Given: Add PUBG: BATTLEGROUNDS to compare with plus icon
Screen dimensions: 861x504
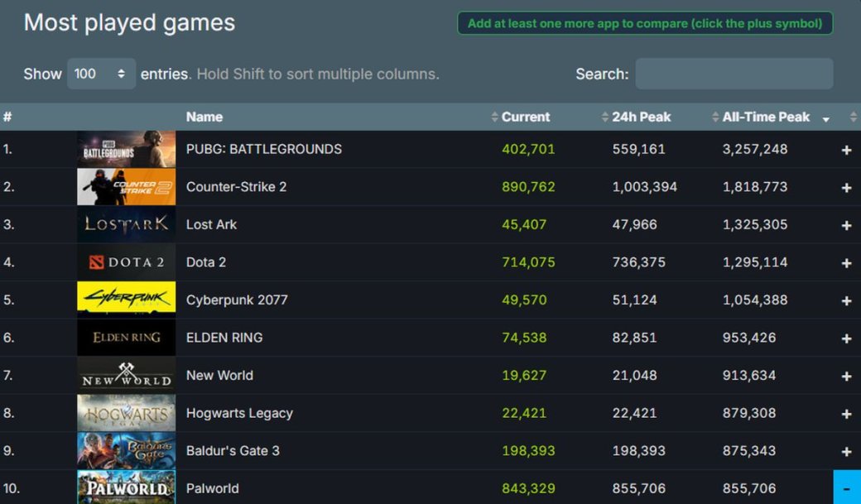Looking at the screenshot, I should point(846,150).
